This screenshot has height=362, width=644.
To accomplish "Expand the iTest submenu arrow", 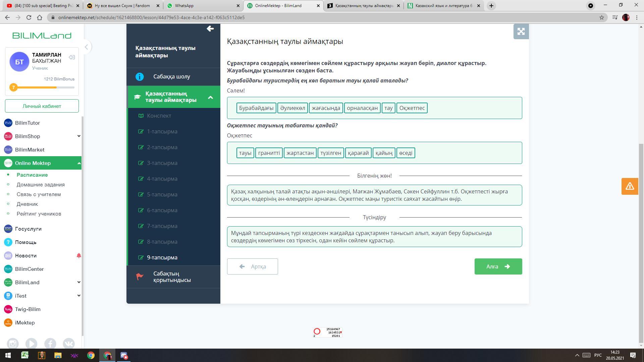I will 79,296.
